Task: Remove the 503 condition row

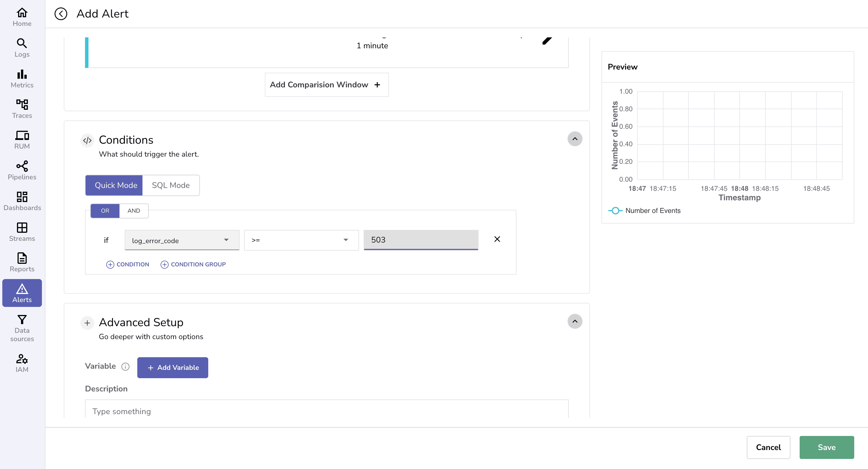Action: (497, 239)
